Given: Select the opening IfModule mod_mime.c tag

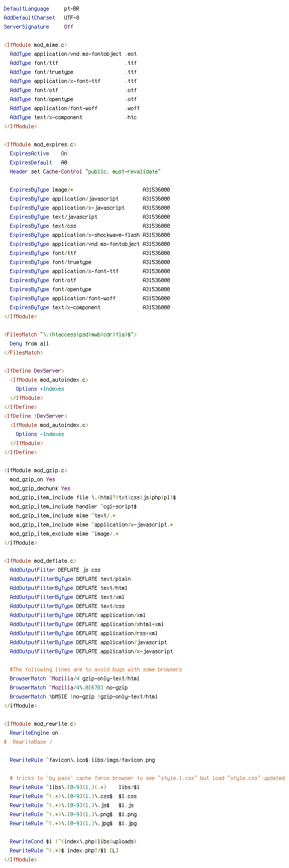Looking at the screenshot, I should pyautogui.click(x=35, y=45).
